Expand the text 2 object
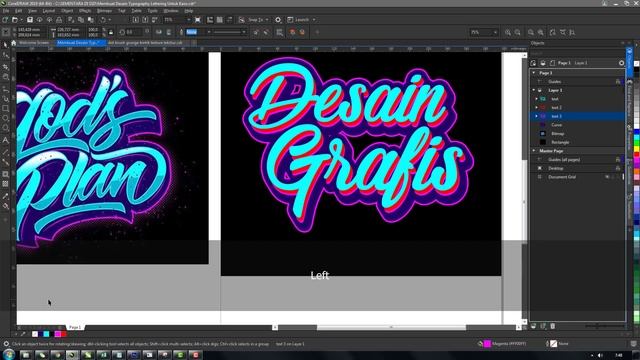 pyautogui.click(x=536, y=107)
